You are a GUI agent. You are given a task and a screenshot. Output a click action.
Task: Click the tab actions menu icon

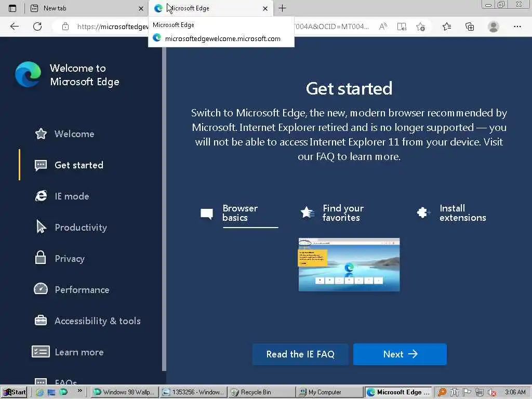click(x=12, y=8)
